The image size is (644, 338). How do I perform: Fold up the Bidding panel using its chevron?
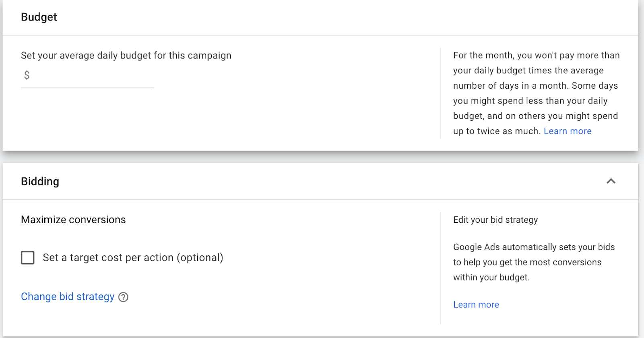[611, 182]
